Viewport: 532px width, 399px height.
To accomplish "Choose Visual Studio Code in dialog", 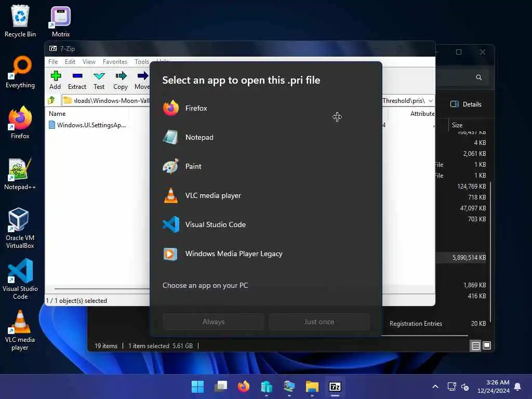I will [265, 224].
